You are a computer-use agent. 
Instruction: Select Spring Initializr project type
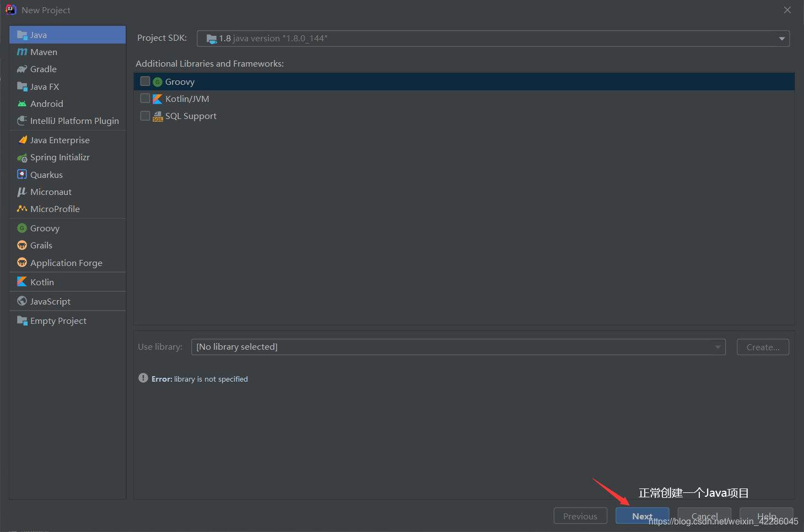(x=67, y=158)
